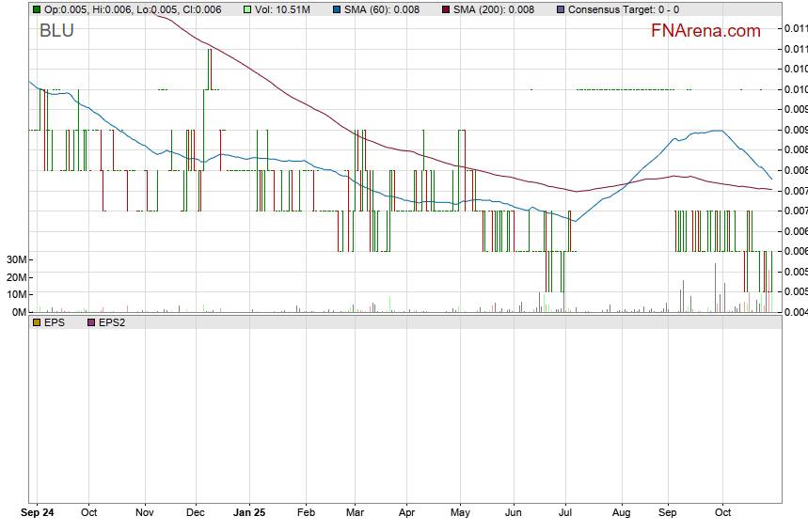This screenshot has width=808, height=532.
Task: Click the Consensus Target: 0 - 0 text
Action: tap(624, 9)
